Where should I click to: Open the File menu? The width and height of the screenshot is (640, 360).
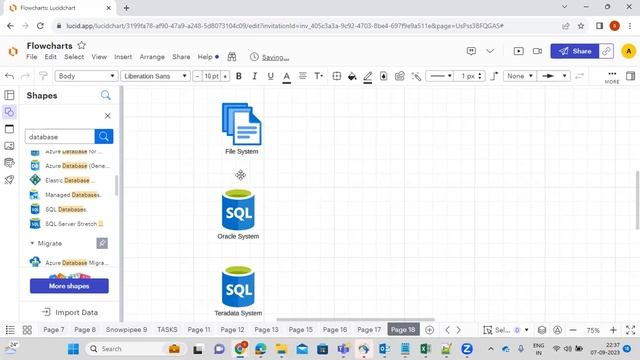tap(31, 57)
